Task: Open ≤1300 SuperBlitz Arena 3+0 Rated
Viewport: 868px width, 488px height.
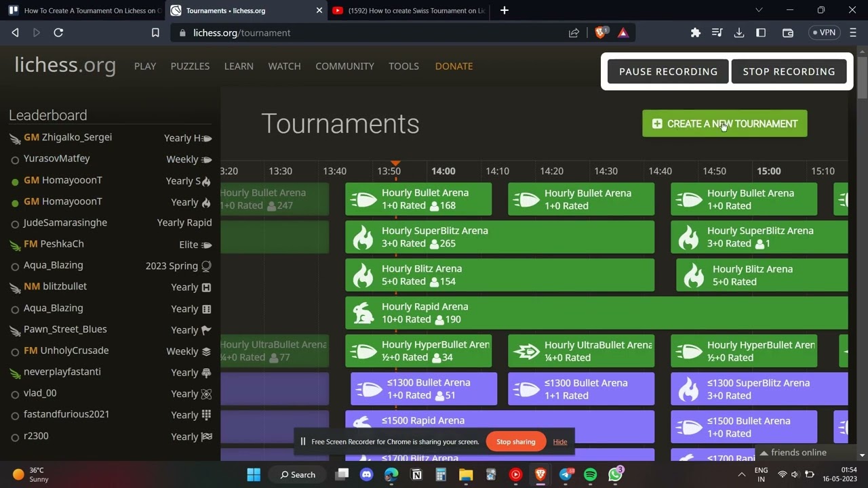Action: (x=759, y=389)
